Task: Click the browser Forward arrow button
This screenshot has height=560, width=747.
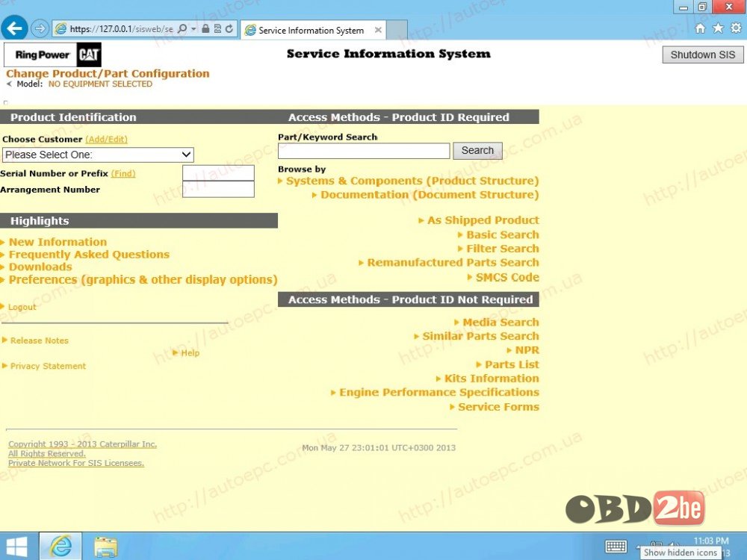Action: 40,29
